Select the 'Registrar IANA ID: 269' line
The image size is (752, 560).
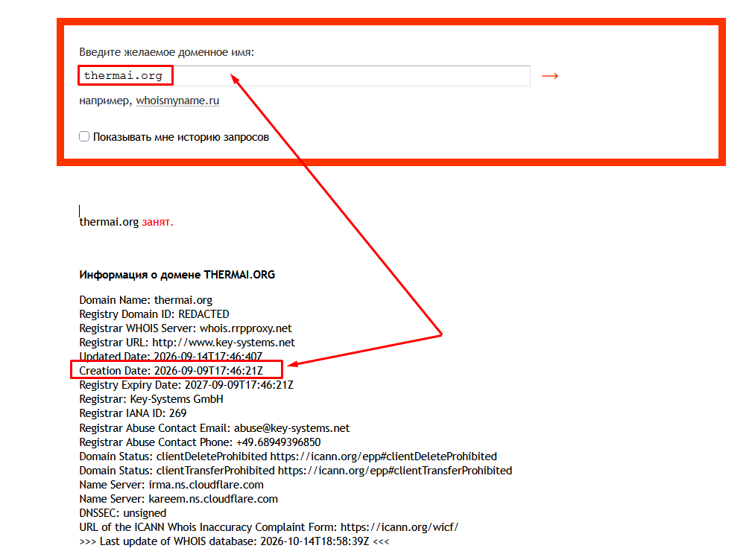pyautogui.click(x=133, y=413)
